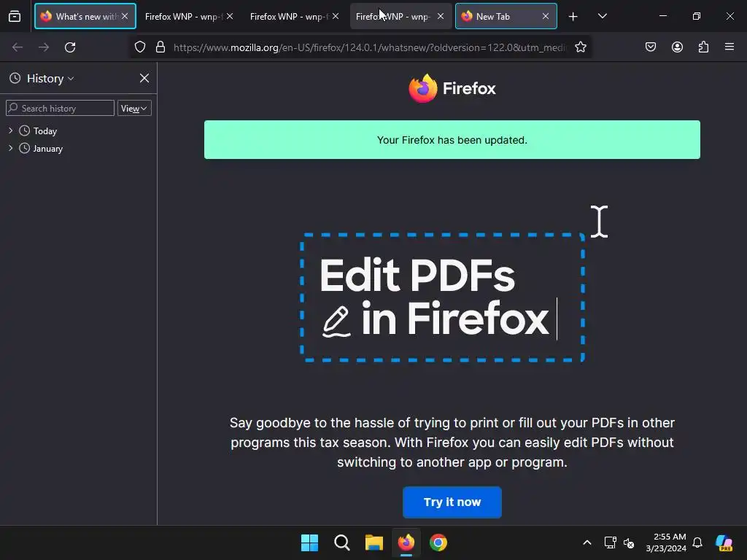Open the application hamburger menu
The height and width of the screenshot is (560, 747).
tap(729, 47)
